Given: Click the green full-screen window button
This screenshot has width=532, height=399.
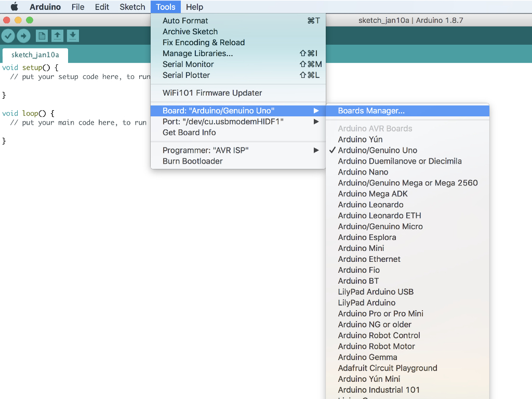Looking at the screenshot, I should pos(30,20).
